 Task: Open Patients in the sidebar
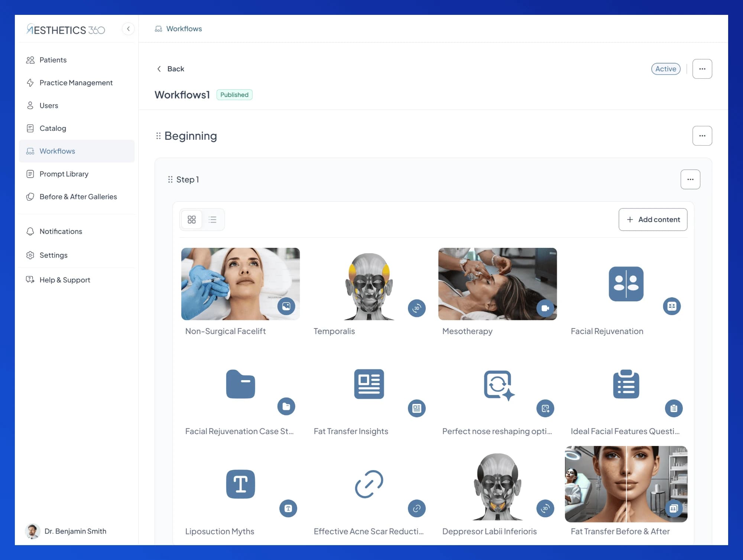click(x=77, y=60)
